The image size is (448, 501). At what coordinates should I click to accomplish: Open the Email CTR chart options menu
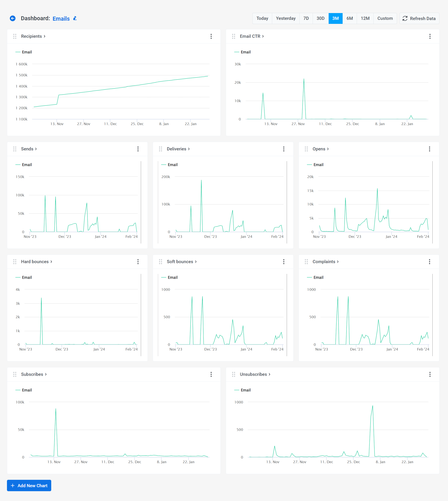tap(430, 36)
